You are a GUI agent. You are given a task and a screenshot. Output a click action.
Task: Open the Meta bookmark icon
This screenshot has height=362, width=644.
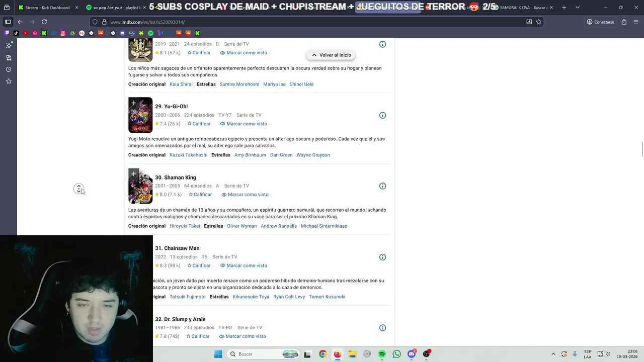[x=53, y=33]
